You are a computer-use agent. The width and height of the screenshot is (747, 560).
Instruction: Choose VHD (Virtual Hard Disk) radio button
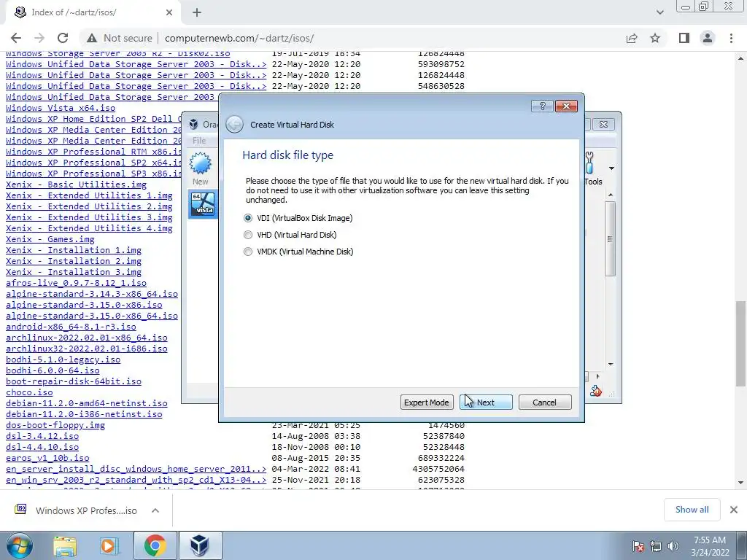point(248,235)
